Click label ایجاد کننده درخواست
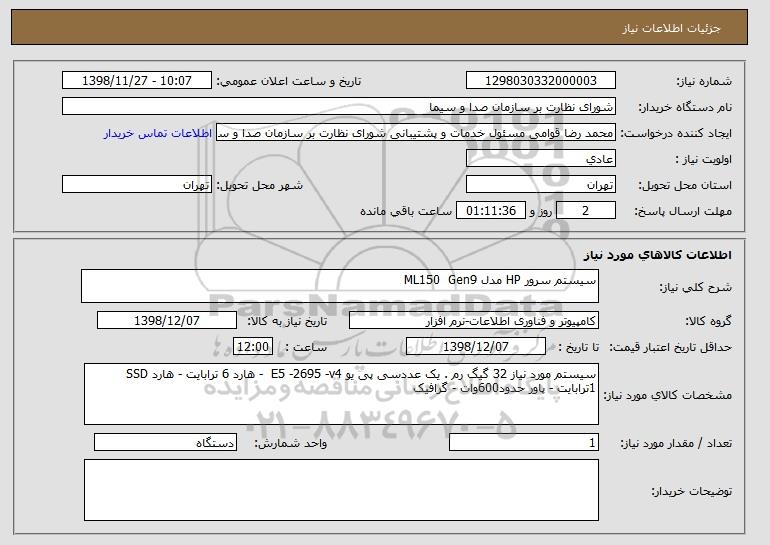The width and height of the screenshot is (770, 545). (x=676, y=134)
